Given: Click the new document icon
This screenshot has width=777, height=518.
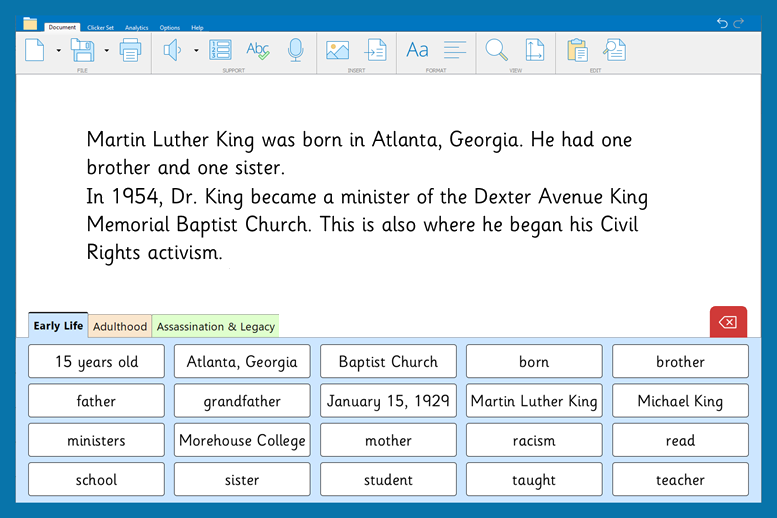Looking at the screenshot, I should coord(35,50).
